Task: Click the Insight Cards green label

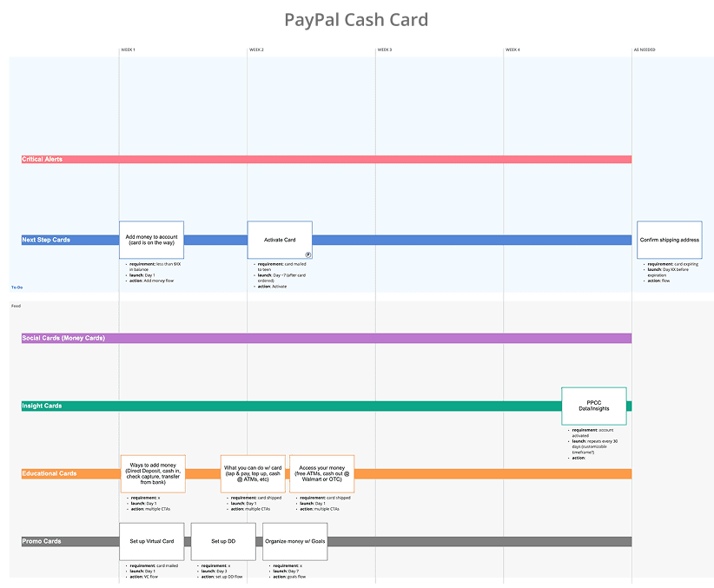Action: pos(42,406)
